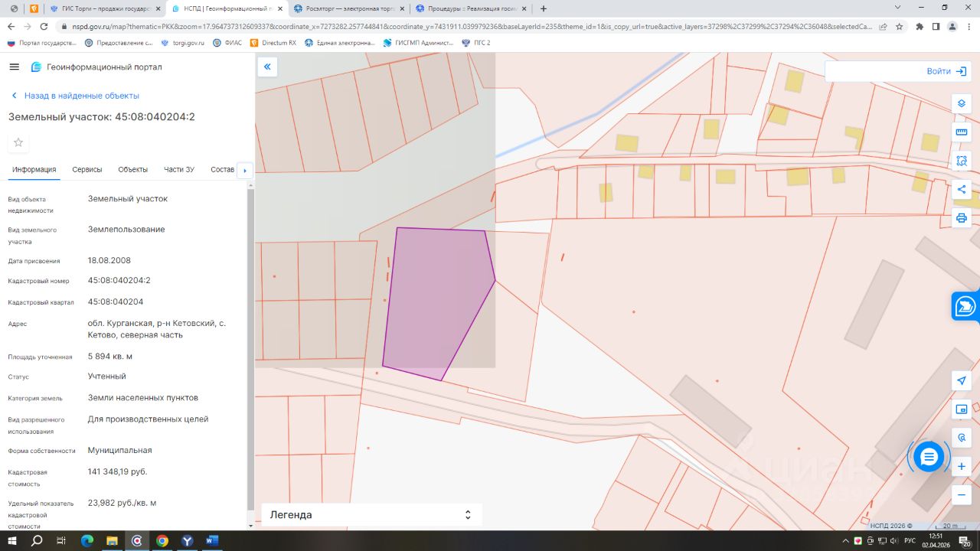Viewport: 980px width, 551px height.
Task: Expand the Легенда legend panel
Action: click(x=371, y=515)
